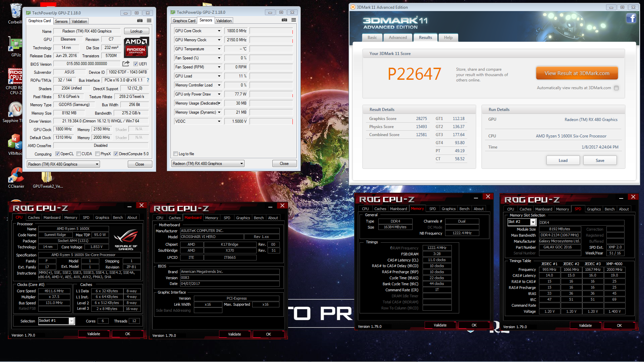Toggle automatically view results at 3DMark.com
This screenshot has width=644, height=362.
pyautogui.click(x=616, y=88)
